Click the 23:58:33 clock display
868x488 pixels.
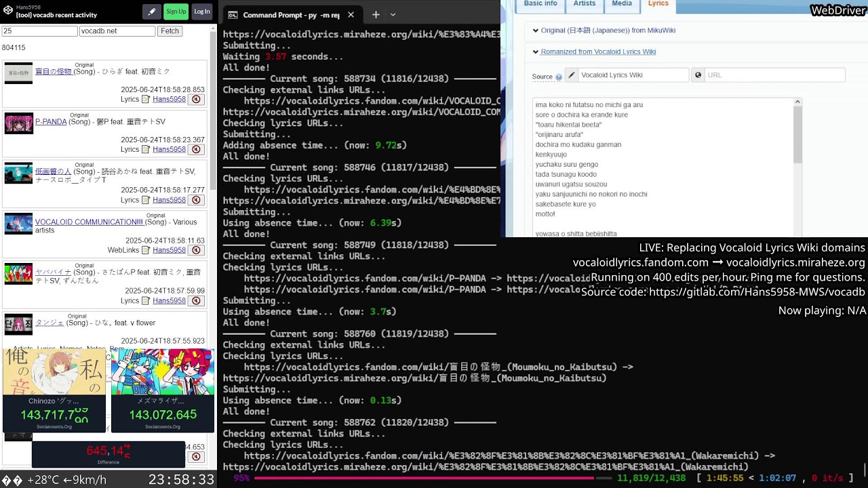click(181, 479)
